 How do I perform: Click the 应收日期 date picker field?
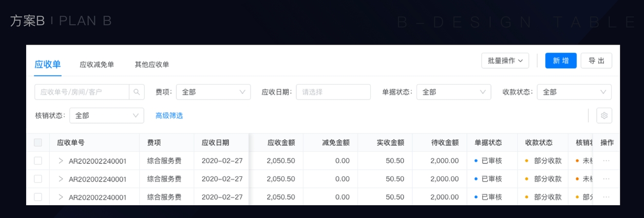pyautogui.click(x=333, y=92)
